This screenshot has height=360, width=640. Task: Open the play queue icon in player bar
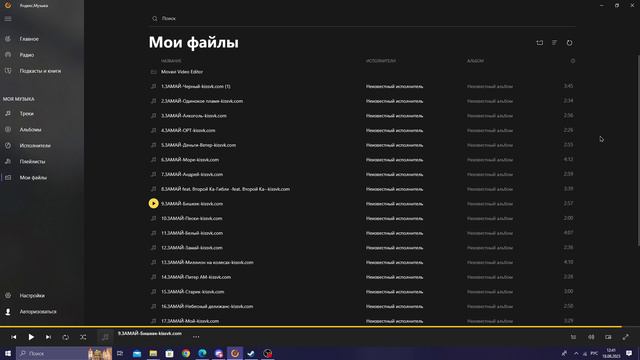(x=573, y=337)
